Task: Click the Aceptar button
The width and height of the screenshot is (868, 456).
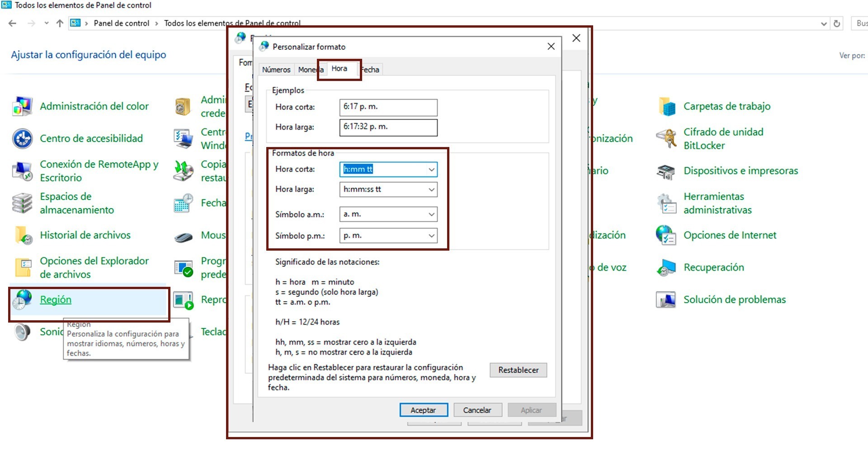Action: [423, 410]
